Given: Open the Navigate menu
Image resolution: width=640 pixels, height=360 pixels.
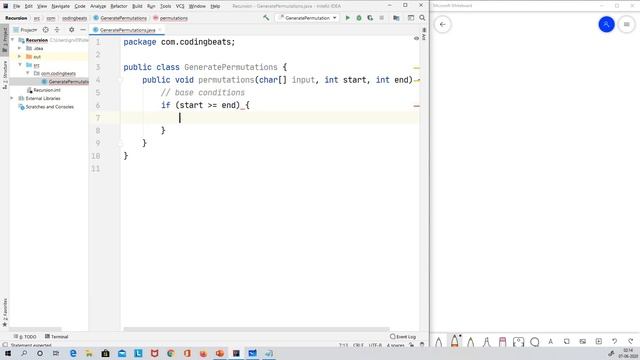Looking at the screenshot, I should (x=60, y=6).
